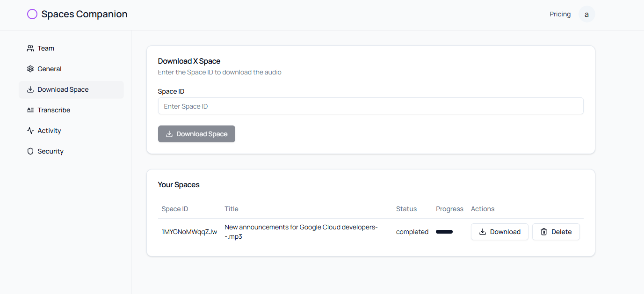Screen dimensions: 644x294
Task: Click the 'completed' status cell
Action: (412, 232)
